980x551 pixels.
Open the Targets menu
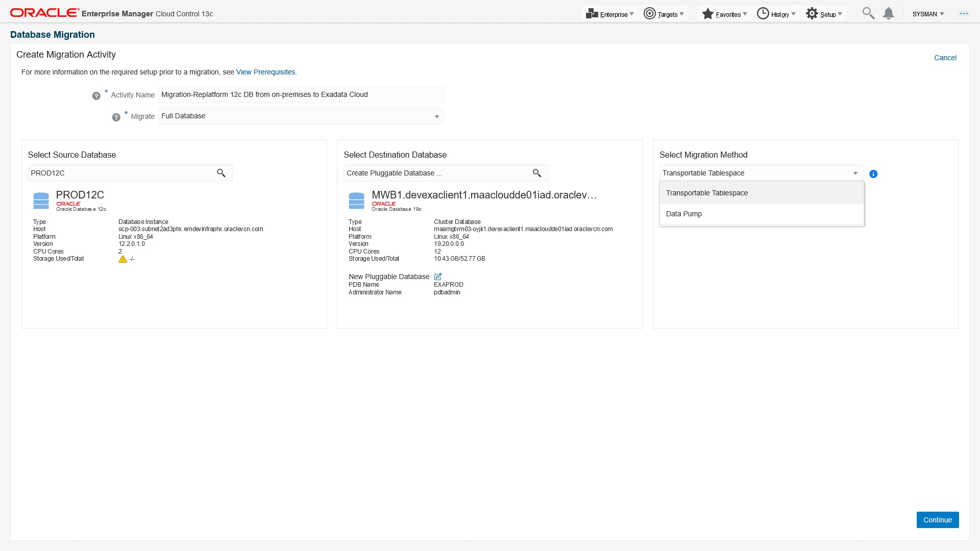pyautogui.click(x=664, y=14)
